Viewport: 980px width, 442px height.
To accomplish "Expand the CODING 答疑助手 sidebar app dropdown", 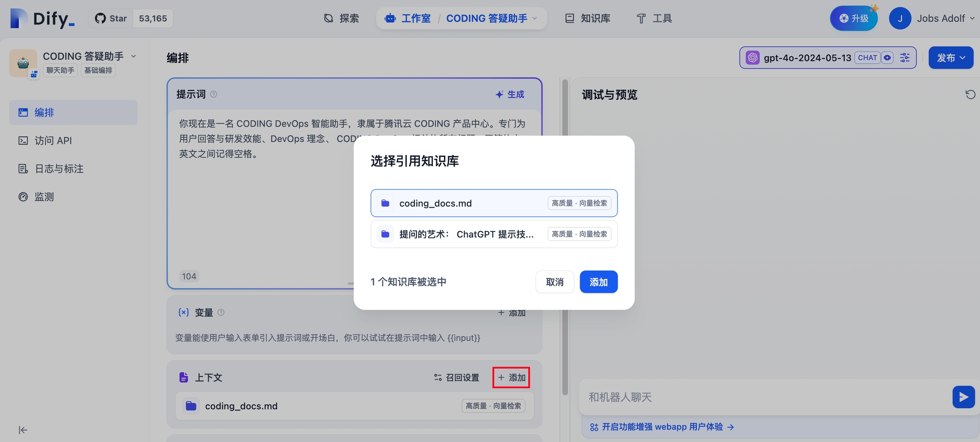I will (x=134, y=56).
